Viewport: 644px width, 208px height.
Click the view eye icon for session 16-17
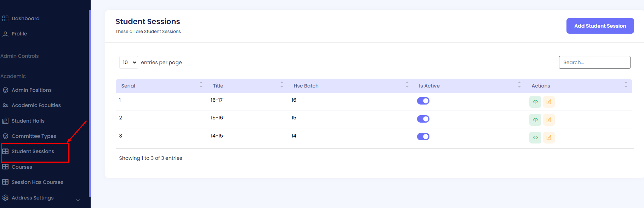[x=535, y=102]
